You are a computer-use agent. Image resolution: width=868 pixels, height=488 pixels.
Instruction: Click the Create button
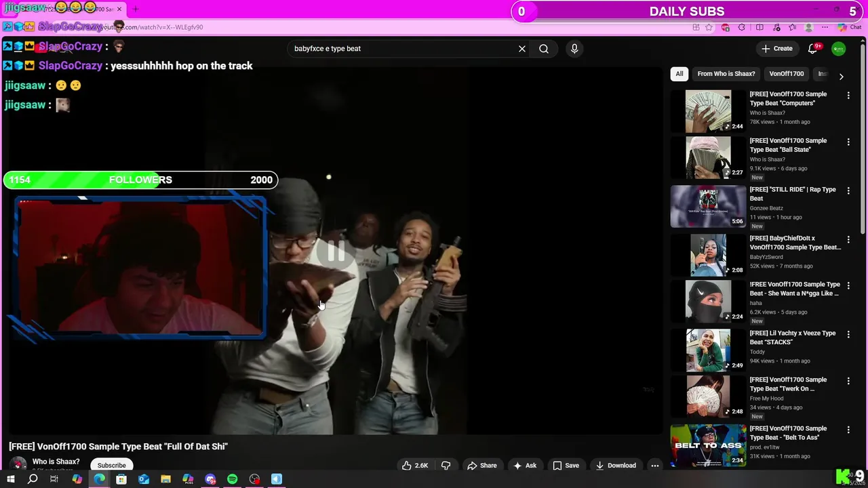pyautogui.click(x=777, y=49)
